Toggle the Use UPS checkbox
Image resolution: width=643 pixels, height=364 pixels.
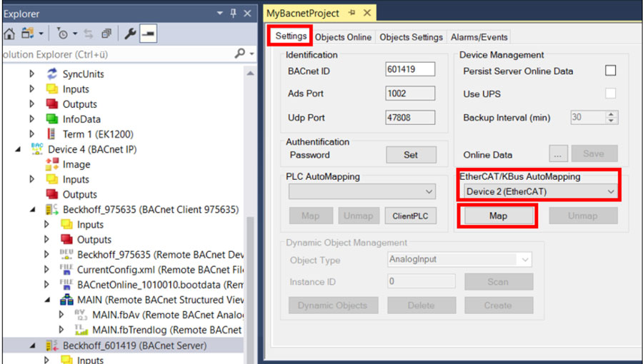(611, 94)
